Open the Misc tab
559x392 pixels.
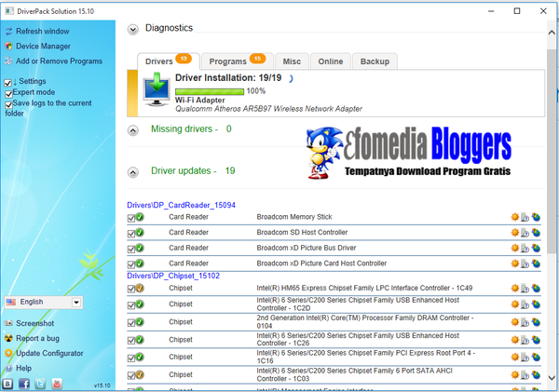(x=292, y=61)
